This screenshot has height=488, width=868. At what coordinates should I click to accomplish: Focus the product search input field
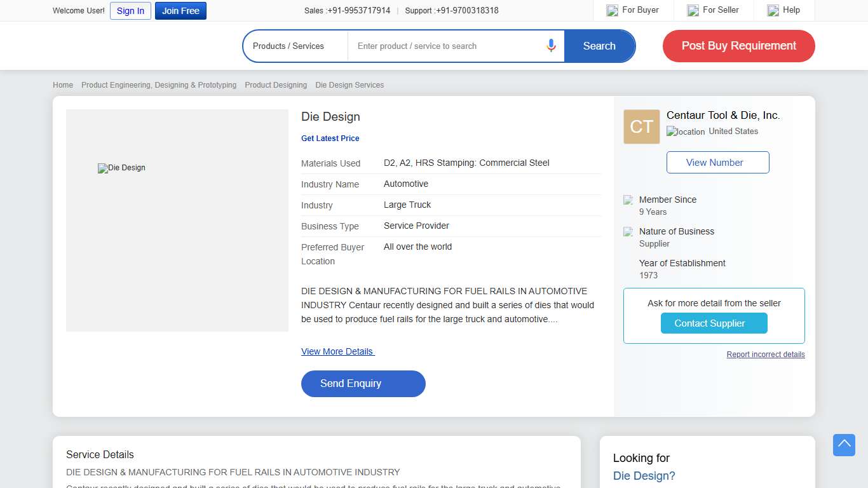click(x=445, y=46)
